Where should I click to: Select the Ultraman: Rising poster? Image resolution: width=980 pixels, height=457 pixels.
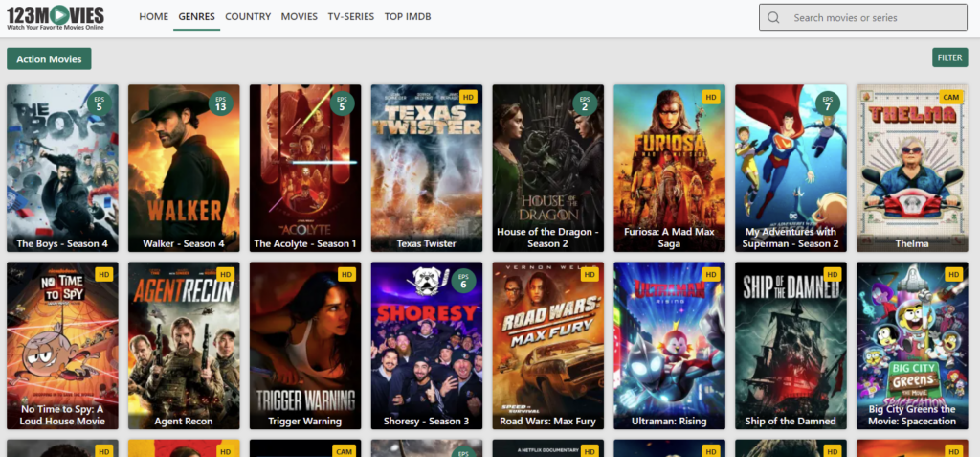(669, 345)
